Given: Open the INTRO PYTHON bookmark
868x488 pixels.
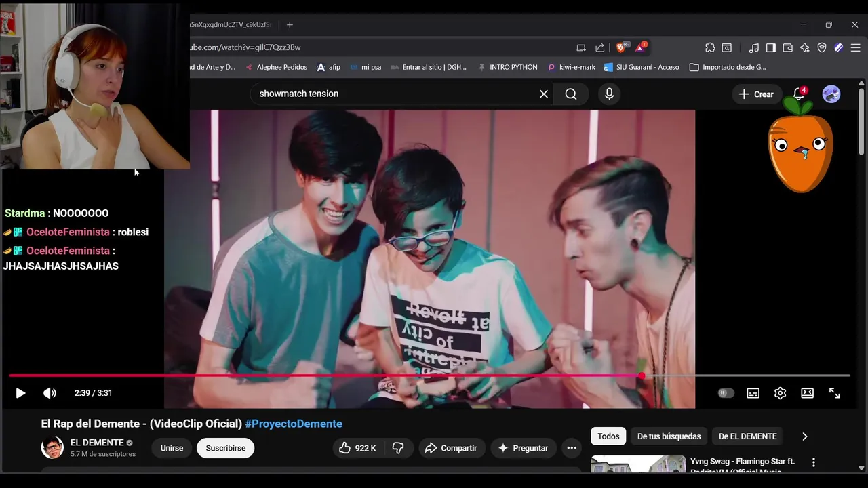Looking at the screenshot, I should (508, 67).
